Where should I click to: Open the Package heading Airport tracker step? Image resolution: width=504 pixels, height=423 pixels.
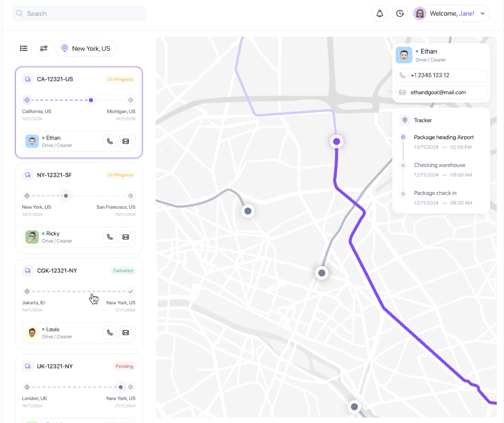pyautogui.click(x=443, y=137)
